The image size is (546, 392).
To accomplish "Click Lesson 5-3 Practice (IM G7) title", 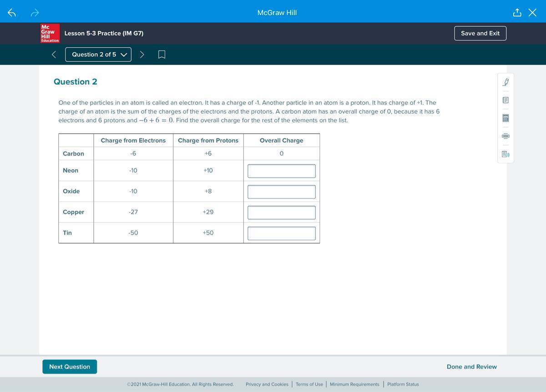I will 104,33.
